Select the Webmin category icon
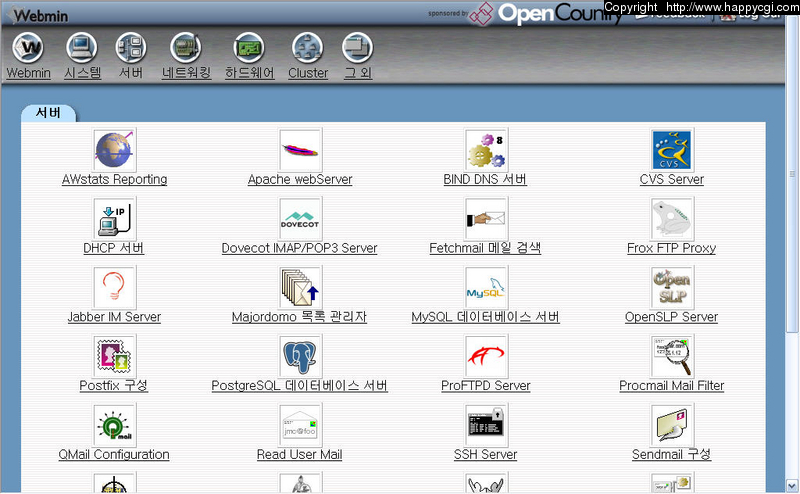Image resolution: width=800 pixels, height=494 pixels. [28, 48]
